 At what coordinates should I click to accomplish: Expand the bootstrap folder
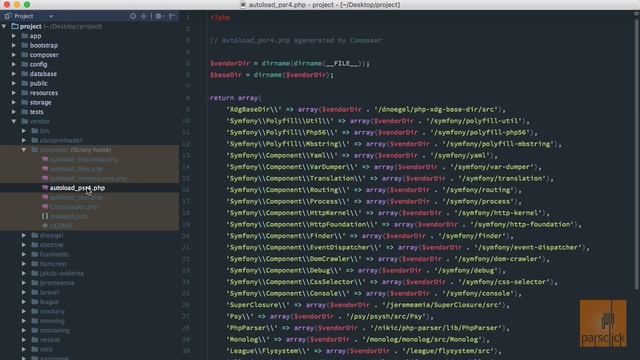point(14,45)
